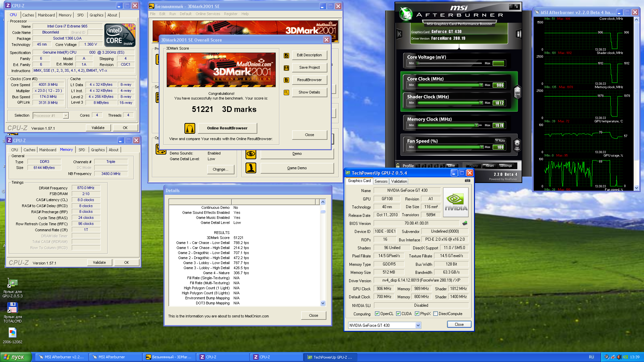Click the Online ResultBrowser yellow icon
This screenshot has height=362, width=644.
[x=190, y=128]
